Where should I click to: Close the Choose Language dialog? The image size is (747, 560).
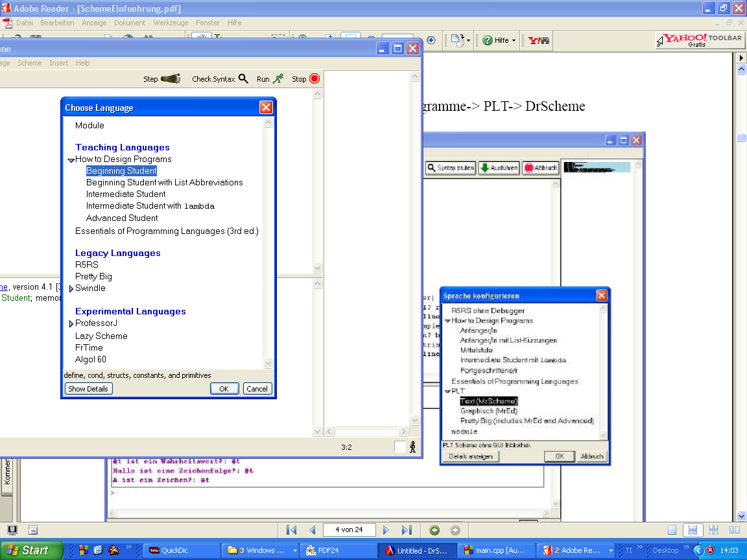266,108
